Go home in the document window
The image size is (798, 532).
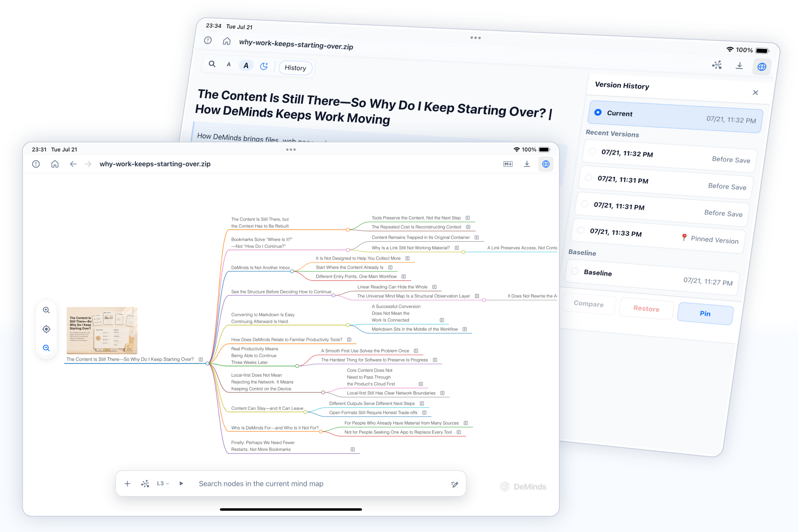tap(227, 41)
